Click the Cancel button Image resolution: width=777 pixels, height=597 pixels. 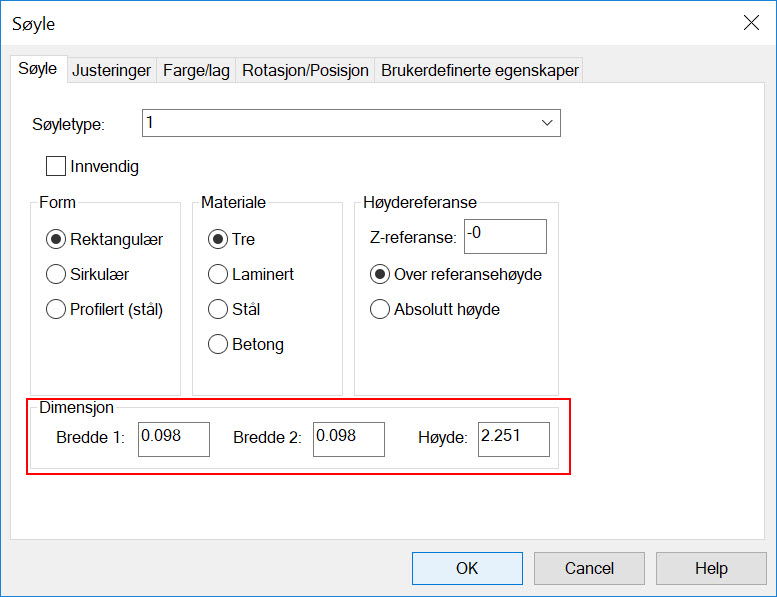pyautogui.click(x=589, y=568)
